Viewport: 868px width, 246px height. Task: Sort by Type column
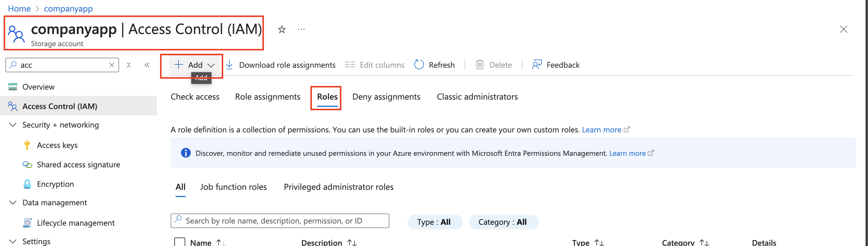(588, 242)
